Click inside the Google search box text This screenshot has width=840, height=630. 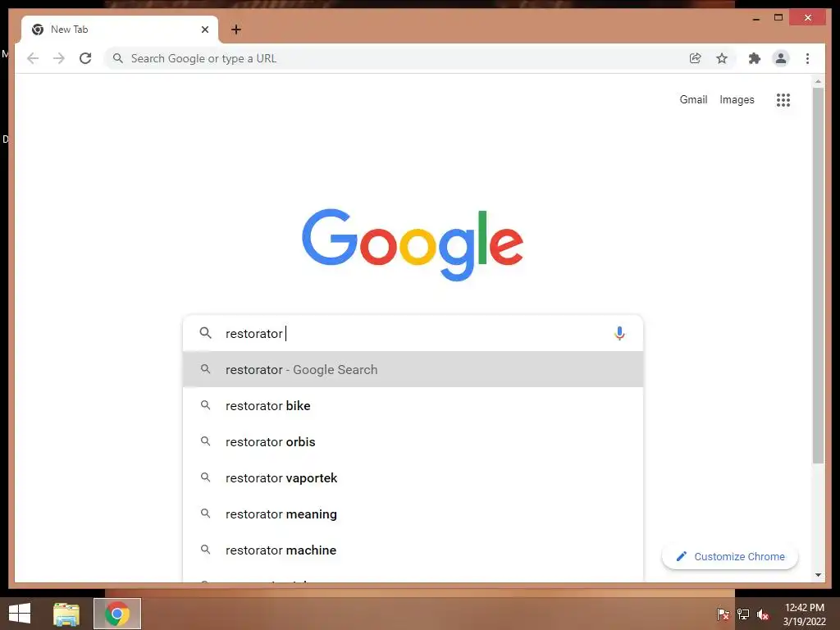[413, 333]
